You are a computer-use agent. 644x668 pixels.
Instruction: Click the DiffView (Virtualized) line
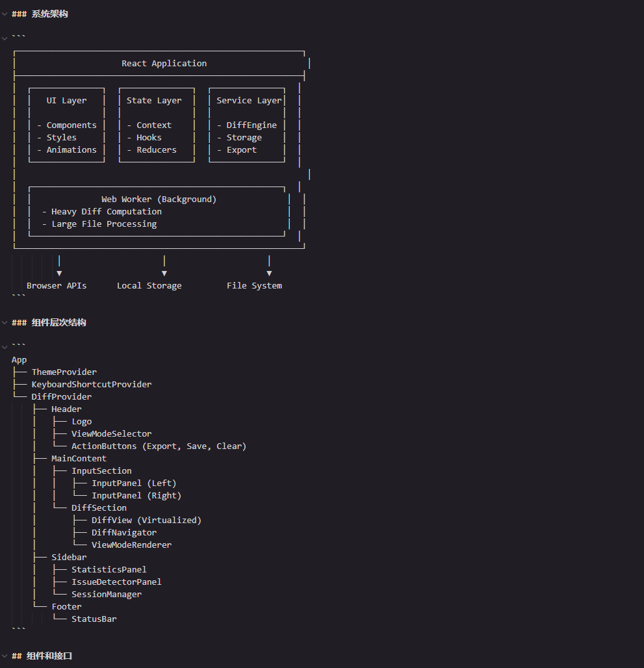click(146, 520)
